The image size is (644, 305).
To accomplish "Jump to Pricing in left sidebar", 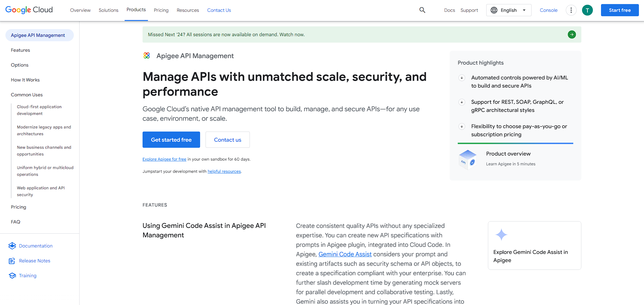I will tap(18, 207).
